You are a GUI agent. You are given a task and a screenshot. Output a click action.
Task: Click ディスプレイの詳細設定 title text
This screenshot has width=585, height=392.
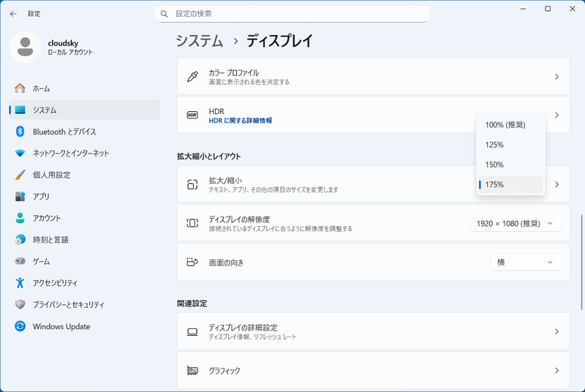tap(243, 328)
